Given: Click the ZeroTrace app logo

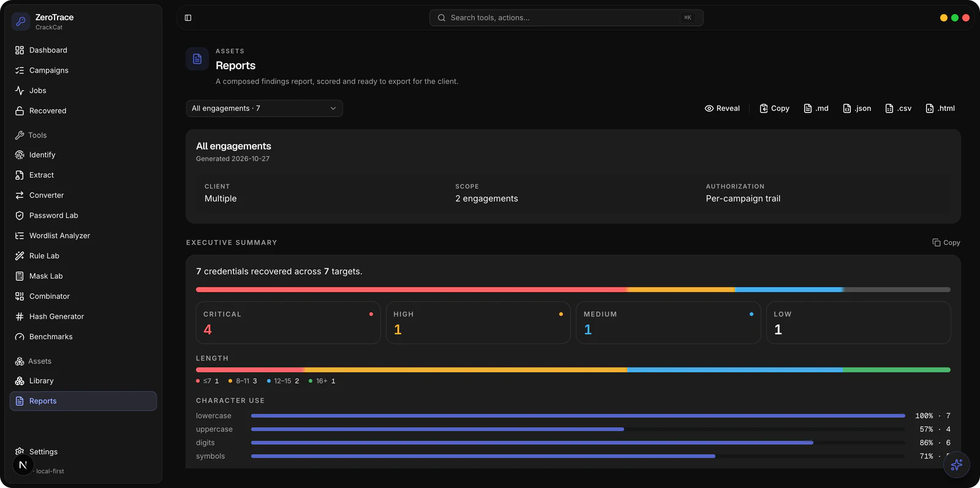Looking at the screenshot, I should pyautogui.click(x=21, y=21).
